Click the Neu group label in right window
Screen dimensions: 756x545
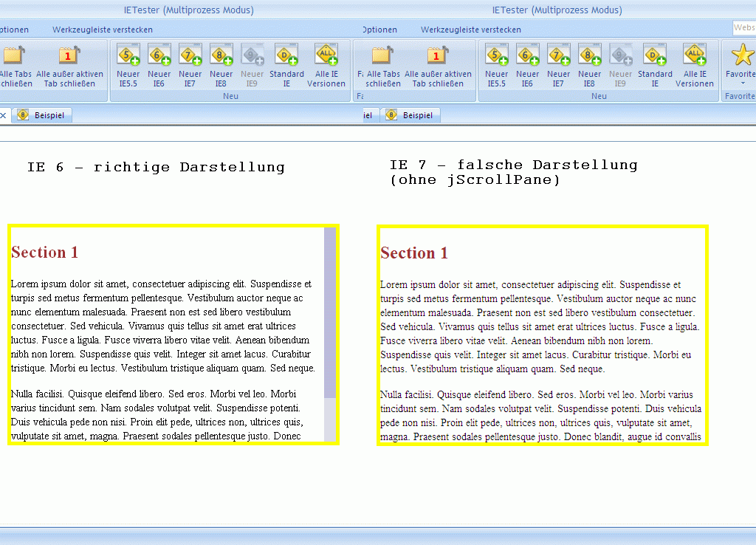coord(599,96)
